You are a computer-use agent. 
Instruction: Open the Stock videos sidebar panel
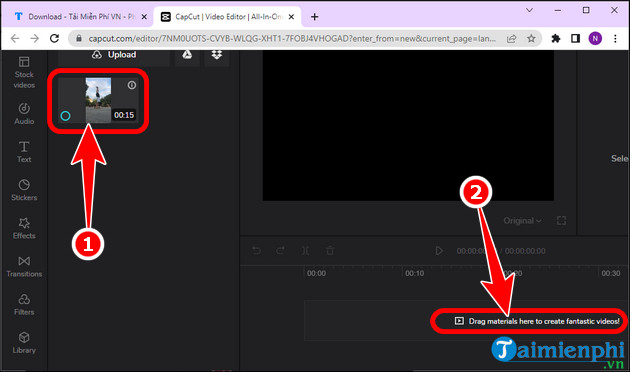pyautogui.click(x=24, y=73)
